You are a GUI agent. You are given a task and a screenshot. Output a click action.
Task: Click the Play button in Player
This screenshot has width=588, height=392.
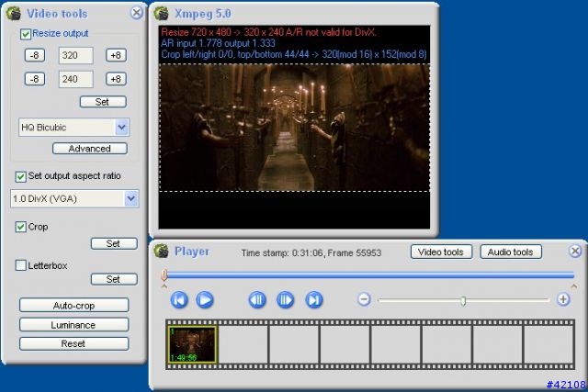[205, 300]
